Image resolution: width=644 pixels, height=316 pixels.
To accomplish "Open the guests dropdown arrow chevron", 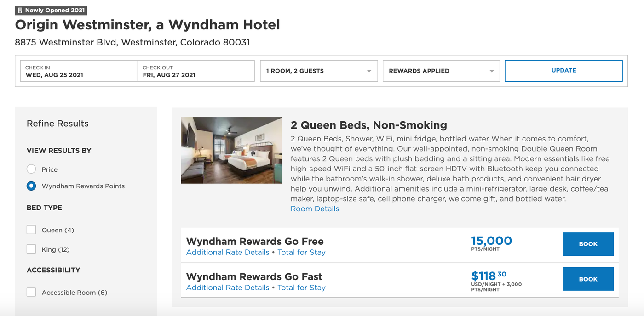I will (x=368, y=71).
